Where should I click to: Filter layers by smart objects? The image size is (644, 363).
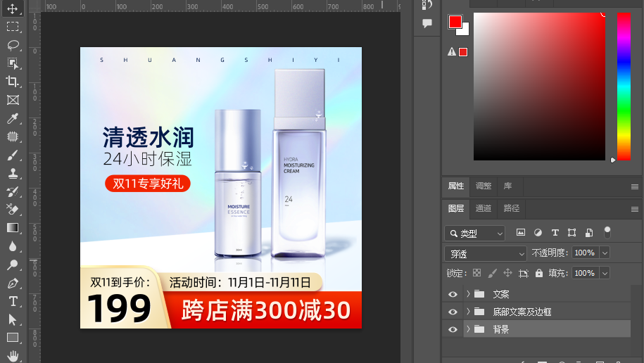589,232
